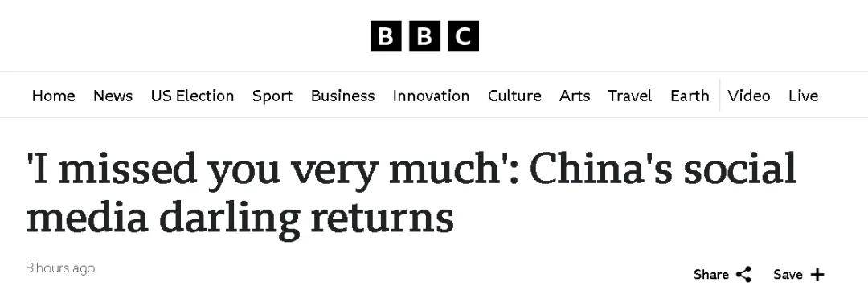Open the Business section
868x290 pixels.
click(342, 96)
